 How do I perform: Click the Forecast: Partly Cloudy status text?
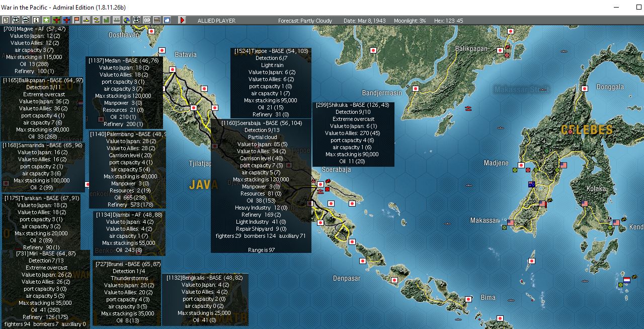point(305,21)
